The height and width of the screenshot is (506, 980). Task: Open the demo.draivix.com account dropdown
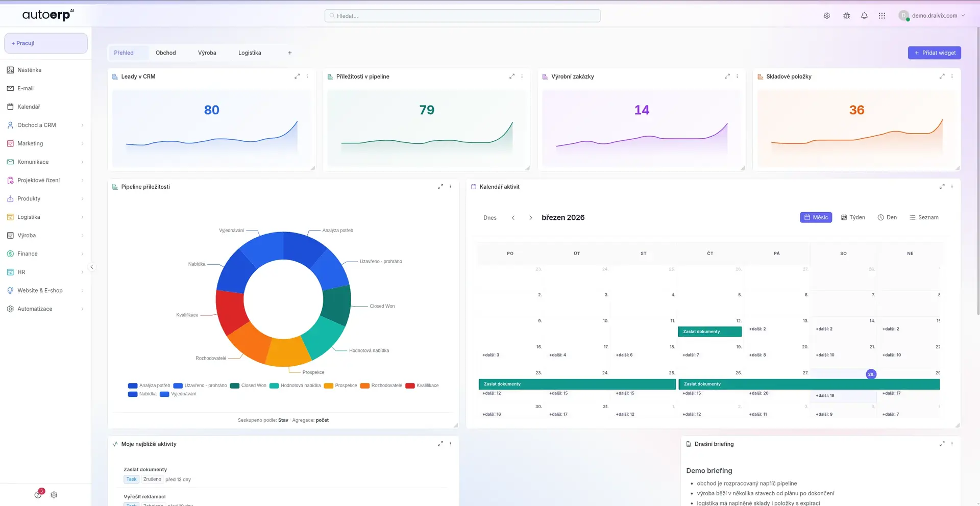[x=933, y=15]
